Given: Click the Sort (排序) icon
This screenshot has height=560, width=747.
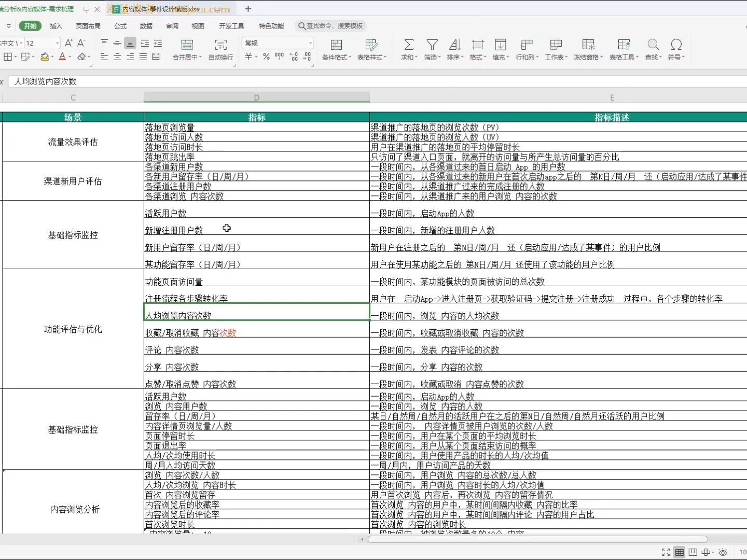Looking at the screenshot, I should click(x=455, y=45).
